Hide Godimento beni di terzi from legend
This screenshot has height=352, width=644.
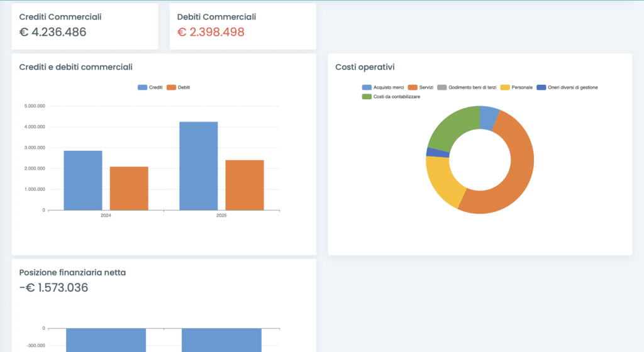pyautogui.click(x=467, y=87)
